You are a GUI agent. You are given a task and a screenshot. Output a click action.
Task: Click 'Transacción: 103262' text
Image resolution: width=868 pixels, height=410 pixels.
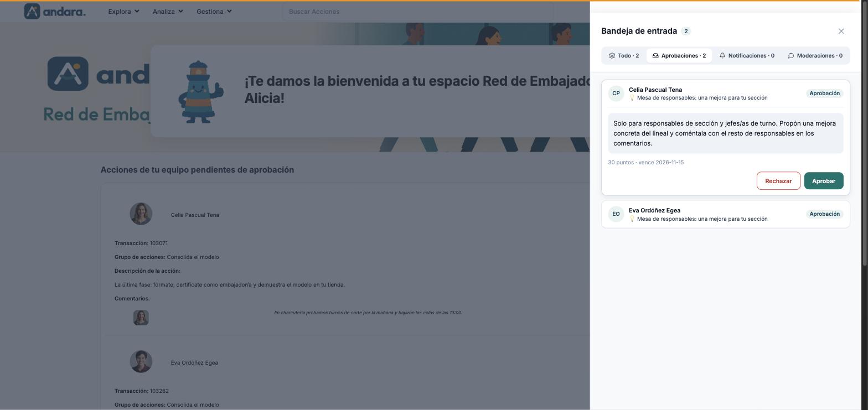pos(141,391)
